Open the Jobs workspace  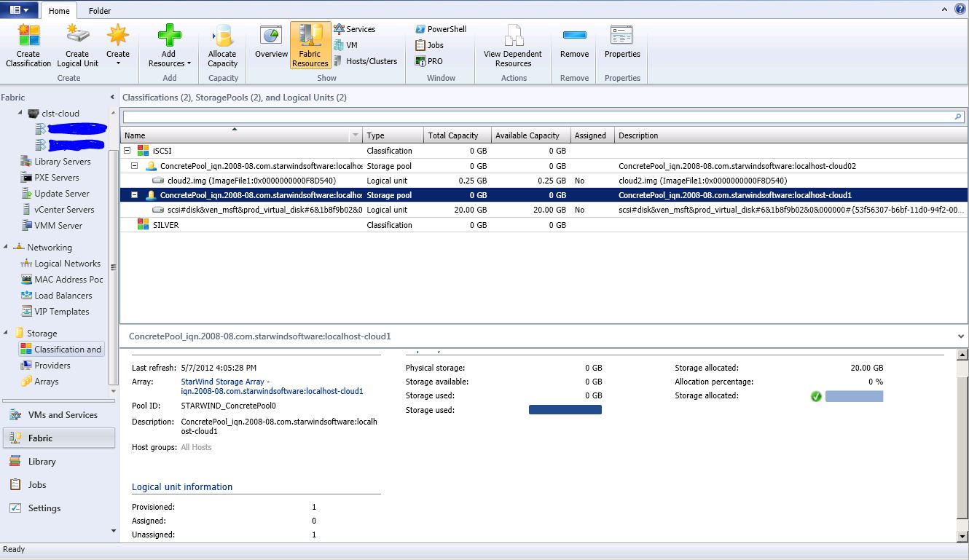[x=58, y=485]
